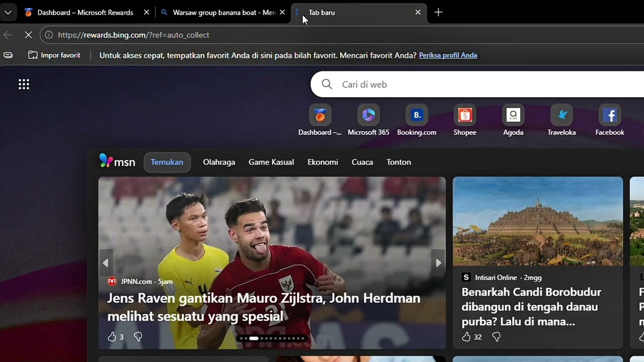Select the Ekonomi feed tab
This screenshot has width=644, height=362.
pos(323,162)
